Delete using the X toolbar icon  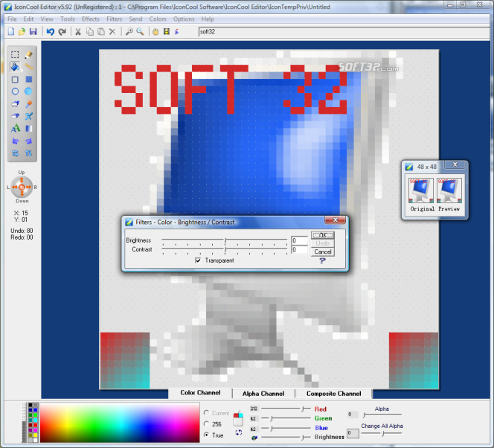112,31
